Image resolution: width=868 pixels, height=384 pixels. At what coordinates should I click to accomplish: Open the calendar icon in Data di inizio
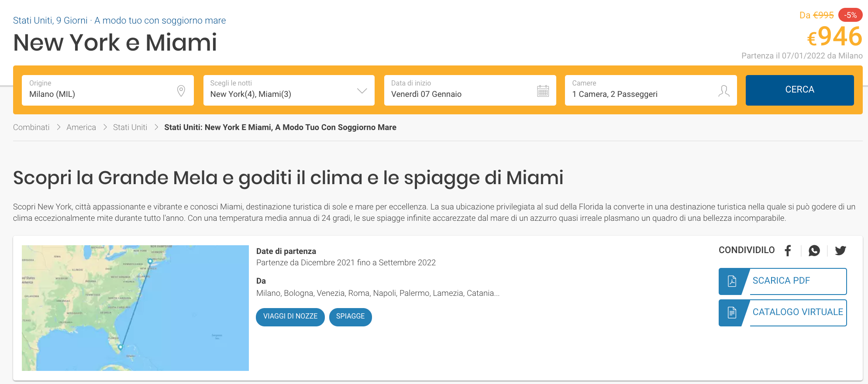coord(543,91)
